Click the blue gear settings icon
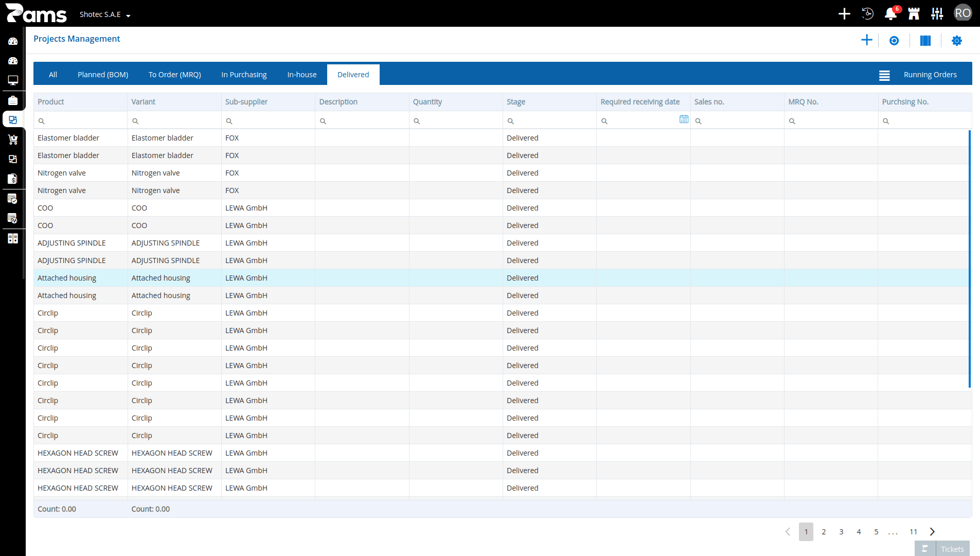 pyautogui.click(x=957, y=41)
